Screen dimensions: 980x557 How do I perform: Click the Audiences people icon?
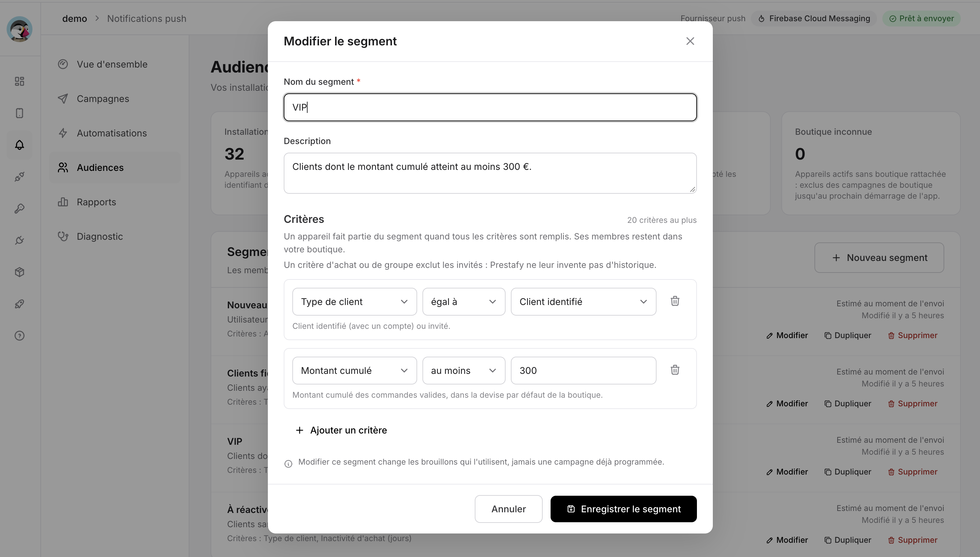(63, 167)
